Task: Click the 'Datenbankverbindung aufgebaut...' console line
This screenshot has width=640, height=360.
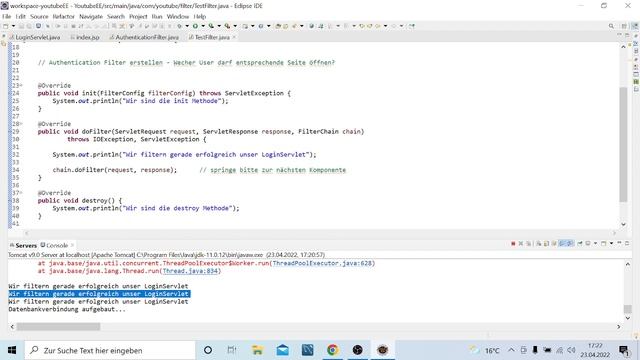Action: tap(67, 309)
